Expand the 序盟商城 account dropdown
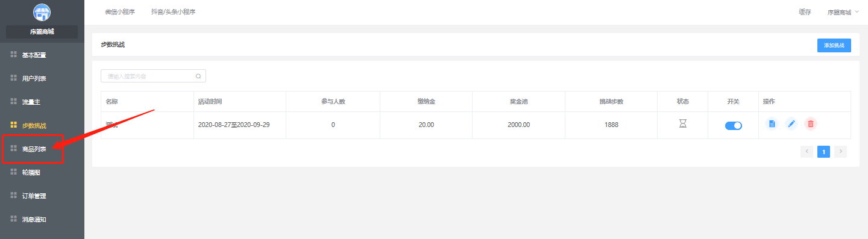Image resolution: width=868 pixels, height=239 pixels. (843, 12)
